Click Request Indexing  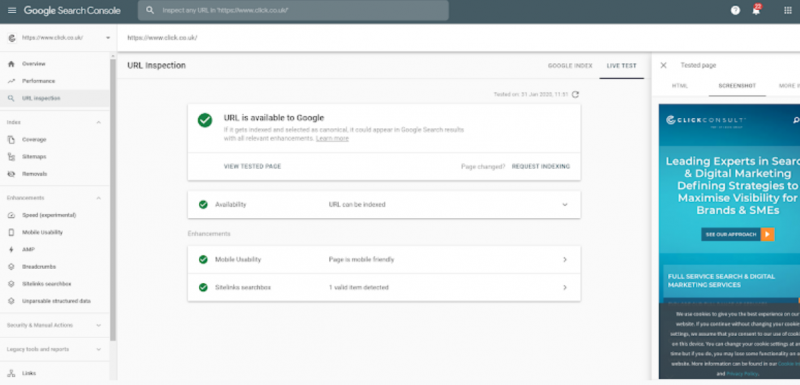(x=541, y=166)
